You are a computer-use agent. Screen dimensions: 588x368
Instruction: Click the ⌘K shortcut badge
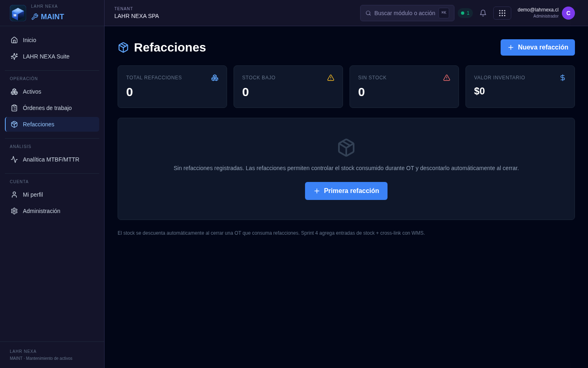[x=444, y=13]
